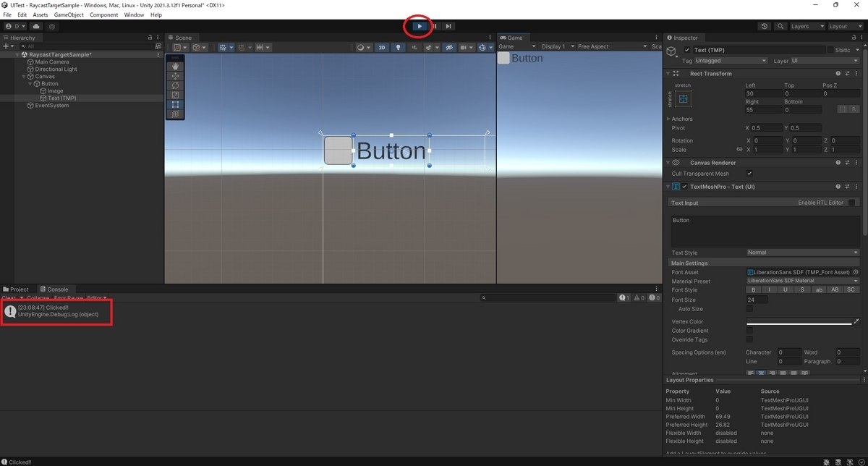
Task: Open the Assets menu
Action: click(x=41, y=14)
